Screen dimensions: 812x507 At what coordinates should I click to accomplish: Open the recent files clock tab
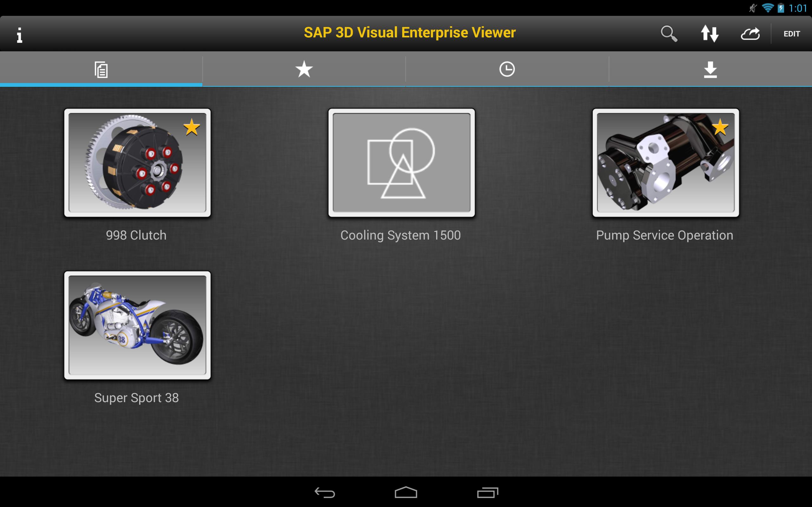tap(507, 69)
